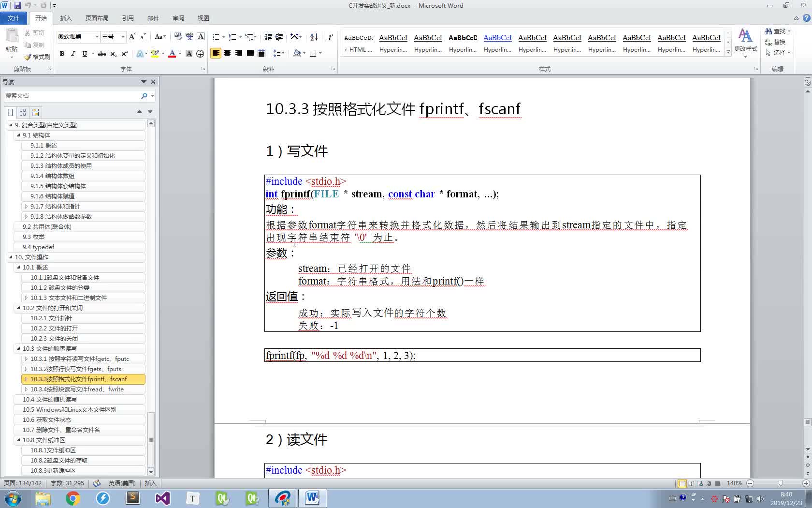Screen dimensions: 812x508
Task: Toggle strikethrough formatting
Action: pyautogui.click(x=101, y=54)
